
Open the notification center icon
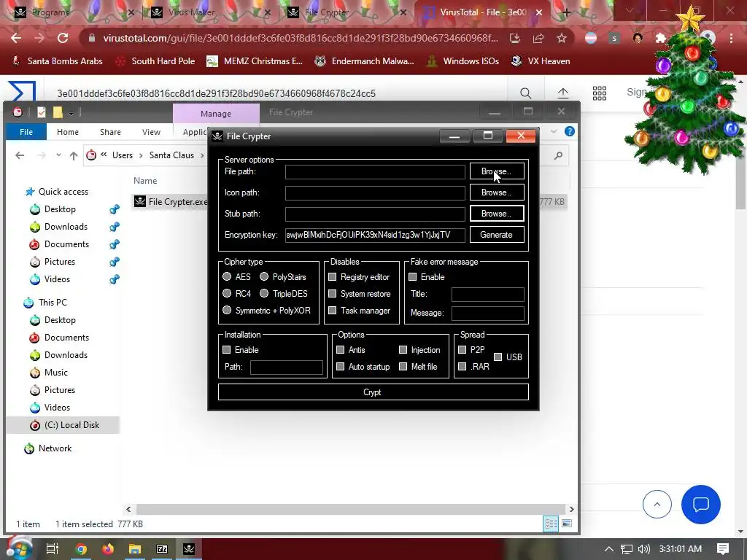pyautogui.click(x=723, y=549)
